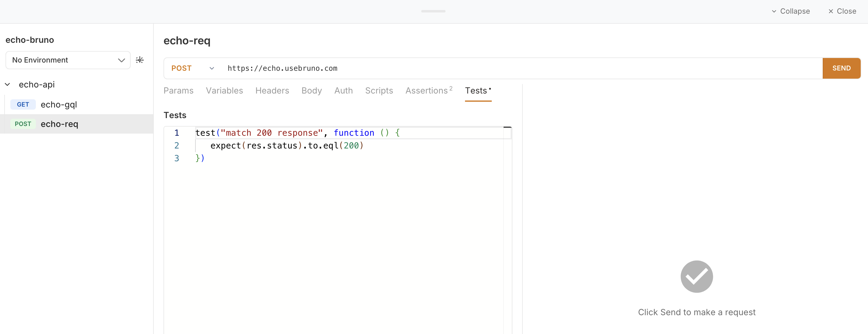Open the No Environment dropdown

tap(67, 60)
